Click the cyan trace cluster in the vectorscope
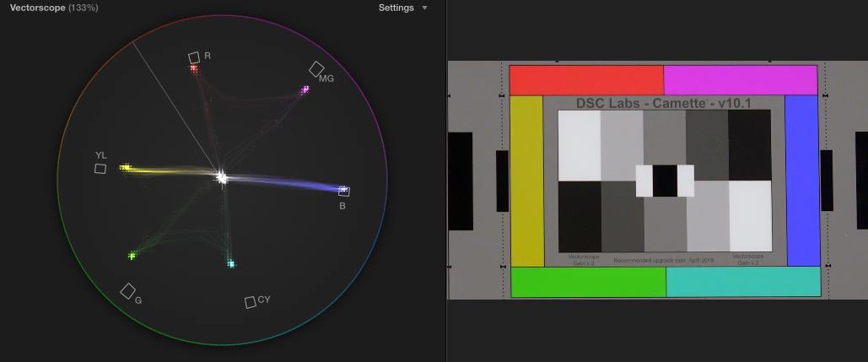 [x=231, y=264]
